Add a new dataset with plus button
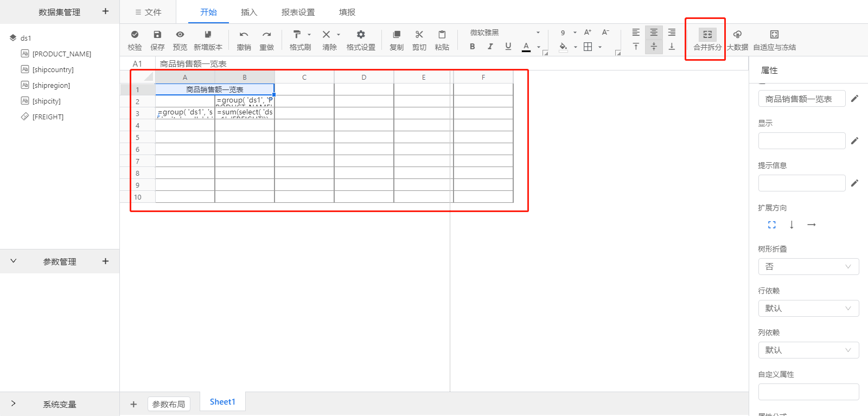Viewport: 868px width, 416px height. tap(105, 11)
